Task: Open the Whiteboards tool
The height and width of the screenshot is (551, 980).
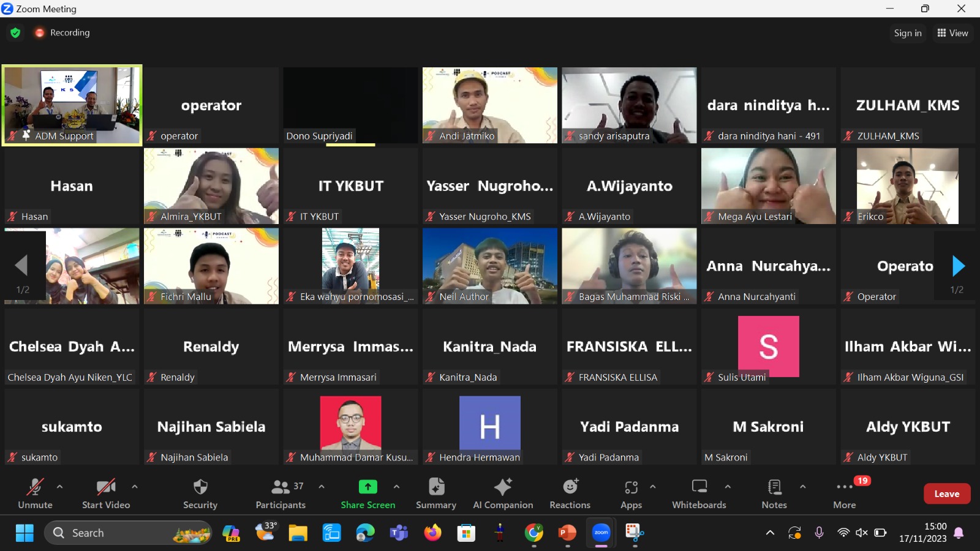Action: tap(699, 487)
